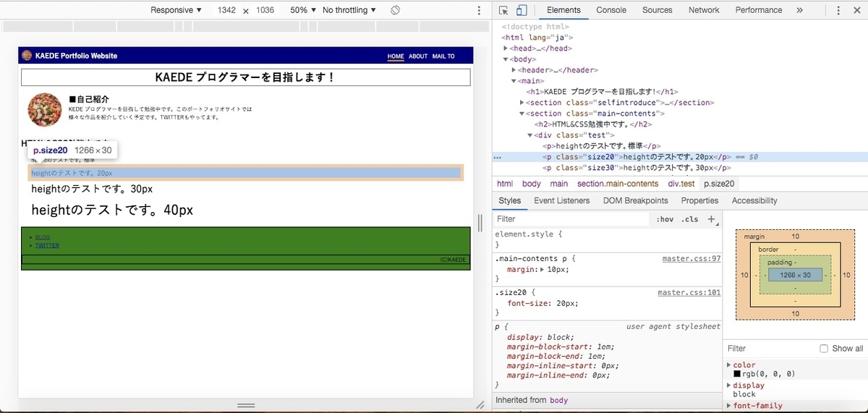Viewport: 868px width, 413px height.
Task: Expand computed font-family property
Action: 729,406
